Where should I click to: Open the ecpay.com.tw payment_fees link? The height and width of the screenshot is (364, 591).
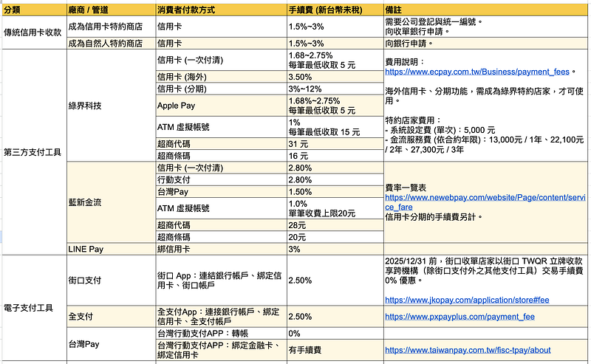pos(477,72)
